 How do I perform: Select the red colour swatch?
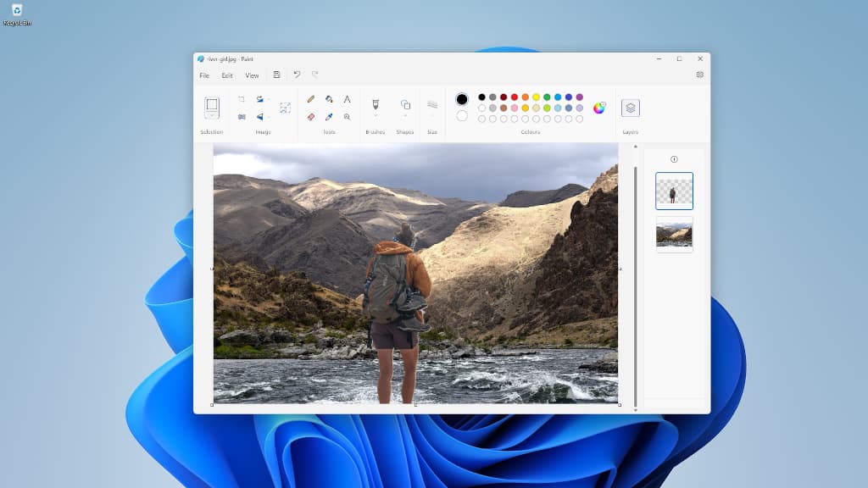point(514,97)
